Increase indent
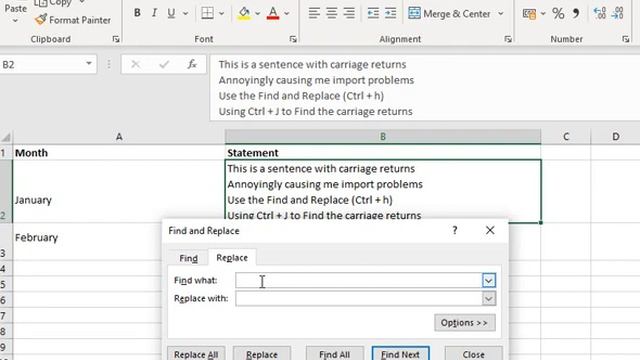Image resolution: width=640 pixels, height=360 pixels. 391,13
